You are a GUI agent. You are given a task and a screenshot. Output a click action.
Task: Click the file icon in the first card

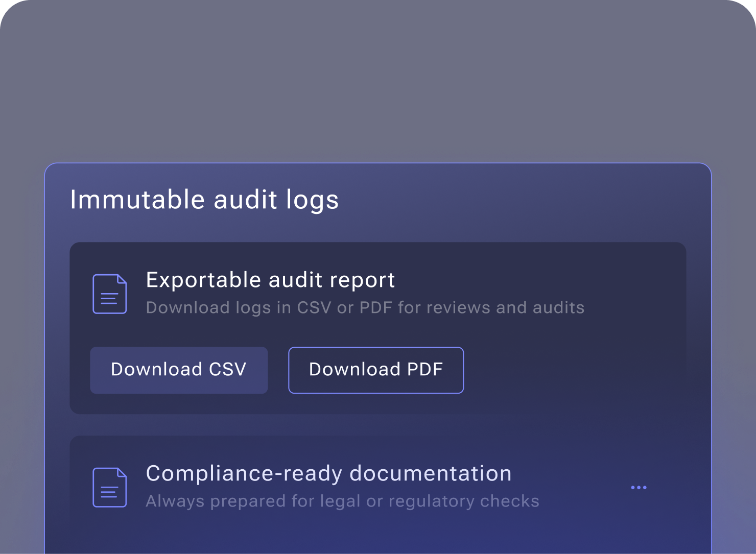109,294
